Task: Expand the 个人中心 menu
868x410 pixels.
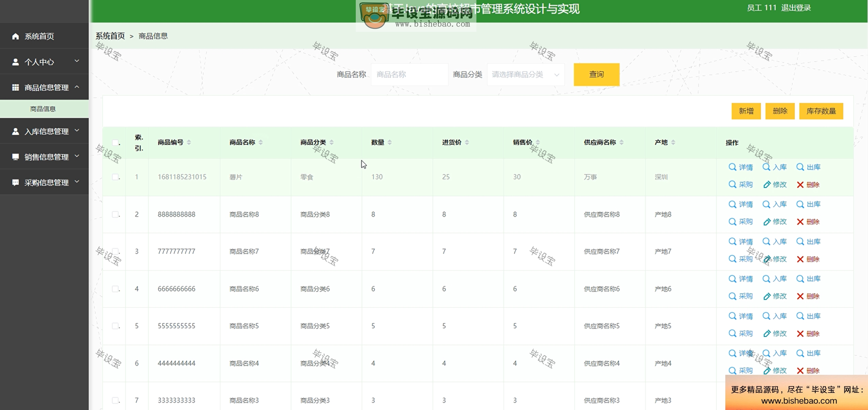Action: click(44, 61)
